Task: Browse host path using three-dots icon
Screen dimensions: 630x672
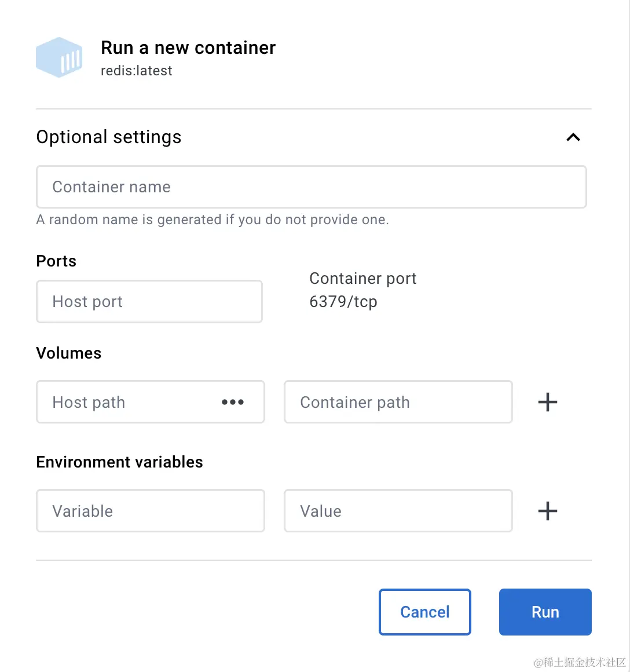Action: (232, 402)
